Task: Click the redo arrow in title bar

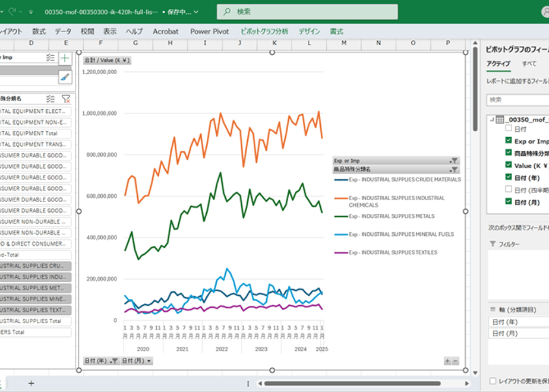Action: pyautogui.click(x=12, y=12)
